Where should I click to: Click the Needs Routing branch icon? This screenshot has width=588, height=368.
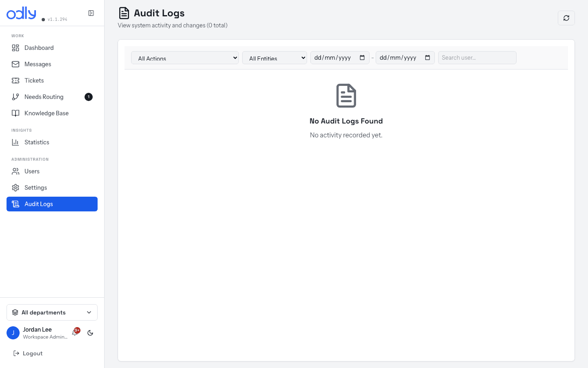pos(16,97)
